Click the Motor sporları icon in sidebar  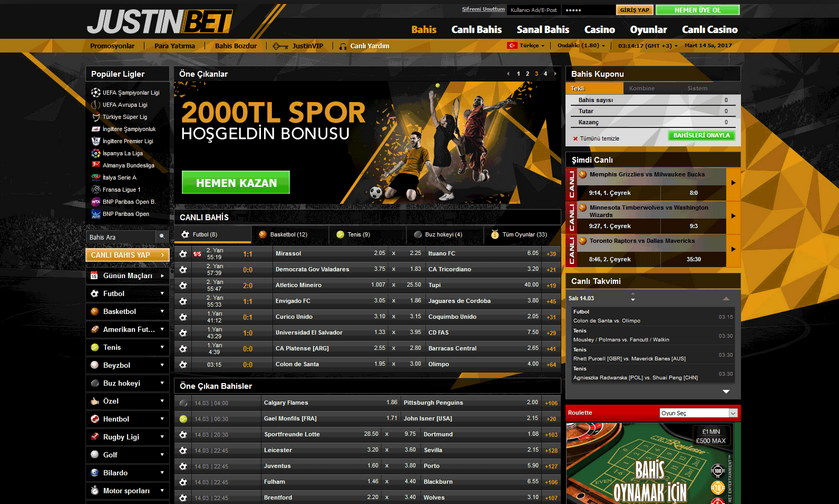point(95,490)
